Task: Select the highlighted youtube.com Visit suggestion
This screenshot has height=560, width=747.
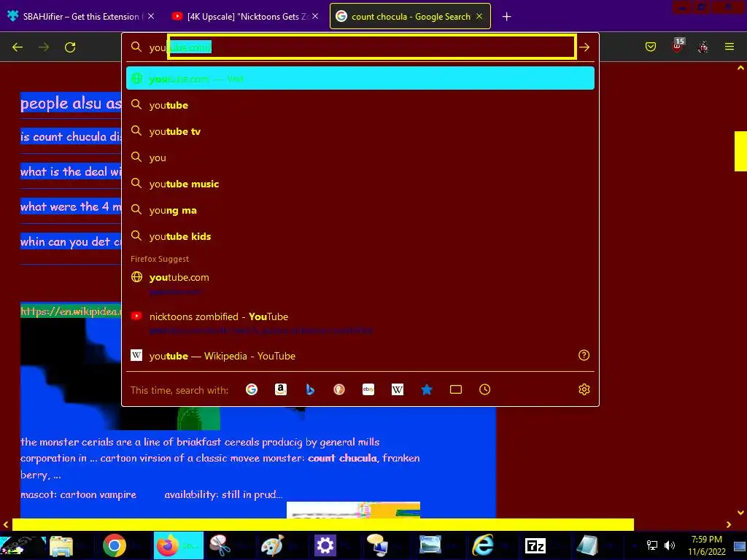Action: tap(360, 78)
